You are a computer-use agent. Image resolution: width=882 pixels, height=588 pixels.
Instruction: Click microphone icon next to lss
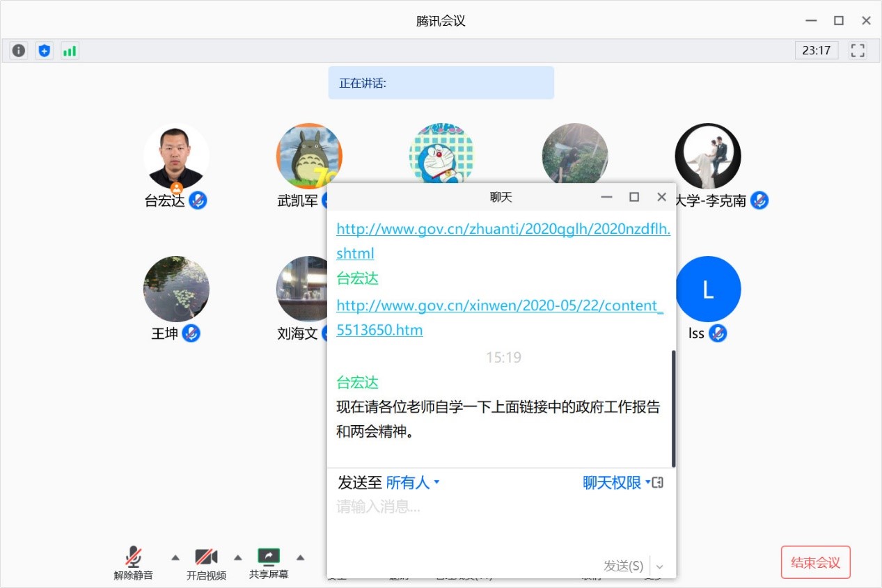click(718, 333)
